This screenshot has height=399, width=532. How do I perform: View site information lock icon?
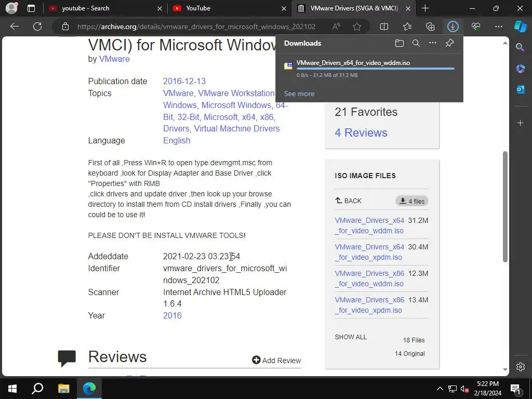pos(65,26)
